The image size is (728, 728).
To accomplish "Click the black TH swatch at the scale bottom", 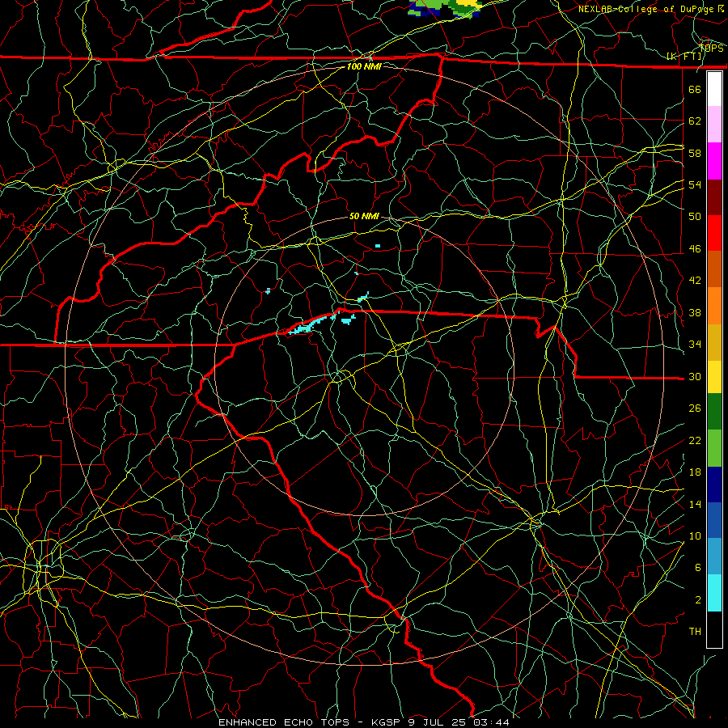I will click(x=714, y=629).
